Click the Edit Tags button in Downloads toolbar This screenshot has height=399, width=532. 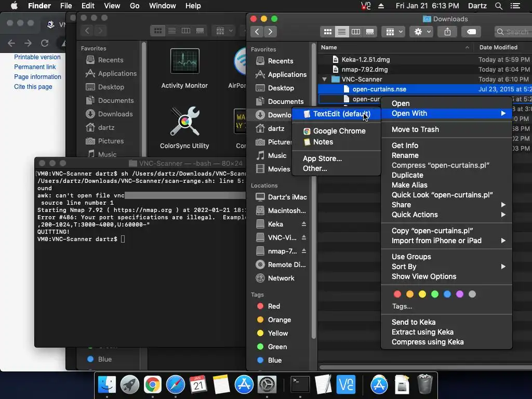coord(472,32)
